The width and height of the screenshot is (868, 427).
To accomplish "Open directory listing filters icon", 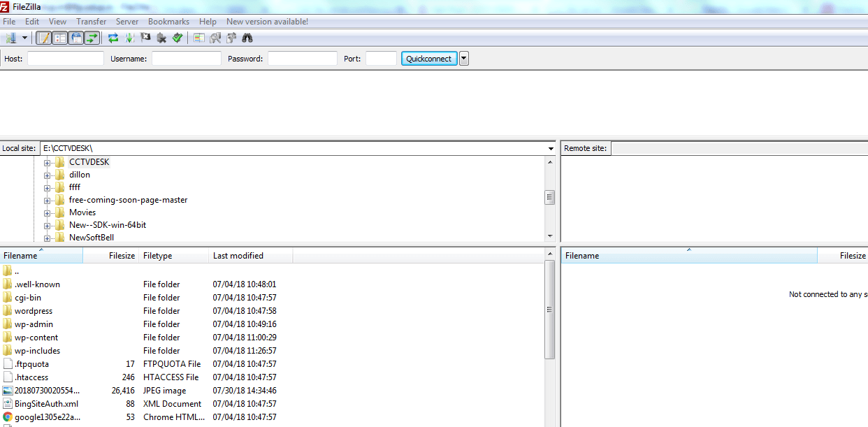I will click(x=199, y=38).
